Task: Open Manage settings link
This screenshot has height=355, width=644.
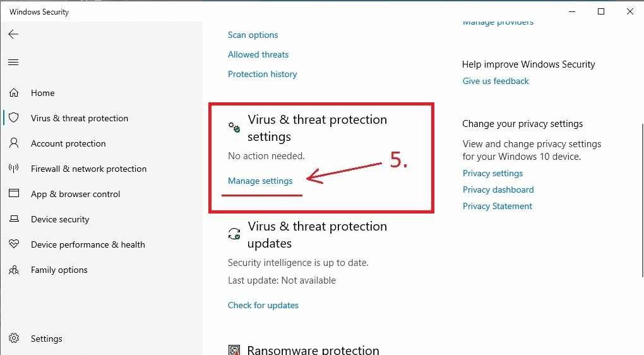Action: point(260,181)
